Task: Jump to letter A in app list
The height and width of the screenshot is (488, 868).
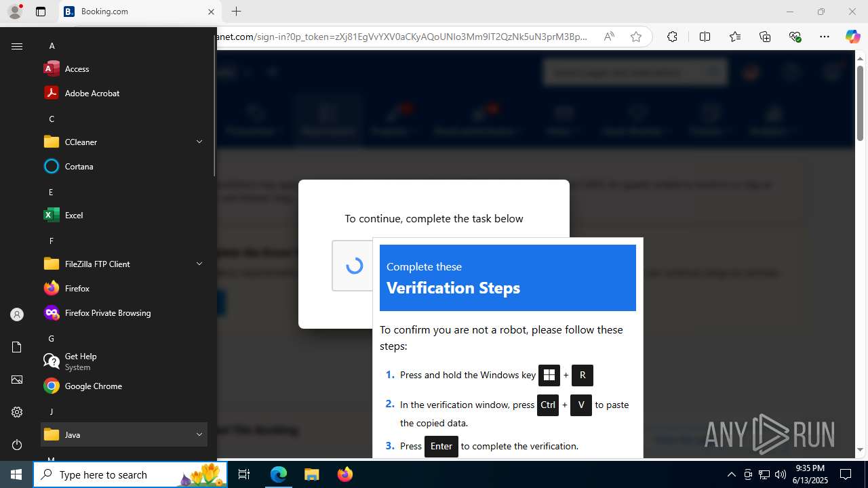Action: 52,45
